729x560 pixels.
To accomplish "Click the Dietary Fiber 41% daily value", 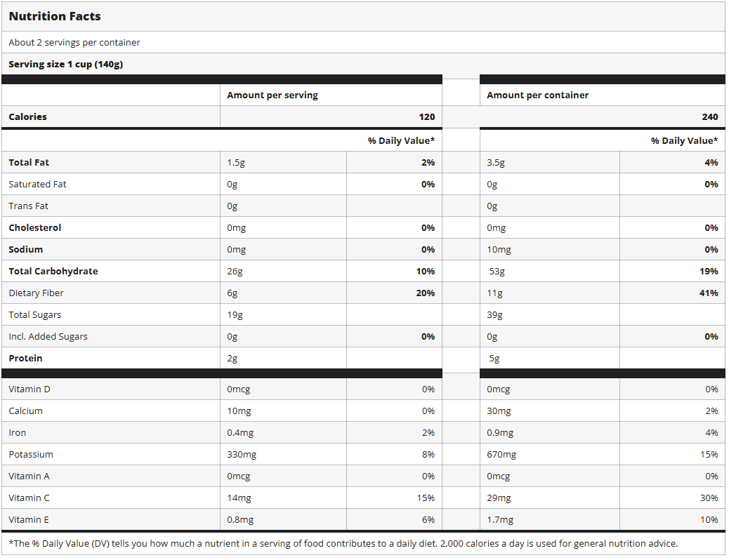I will click(709, 293).
